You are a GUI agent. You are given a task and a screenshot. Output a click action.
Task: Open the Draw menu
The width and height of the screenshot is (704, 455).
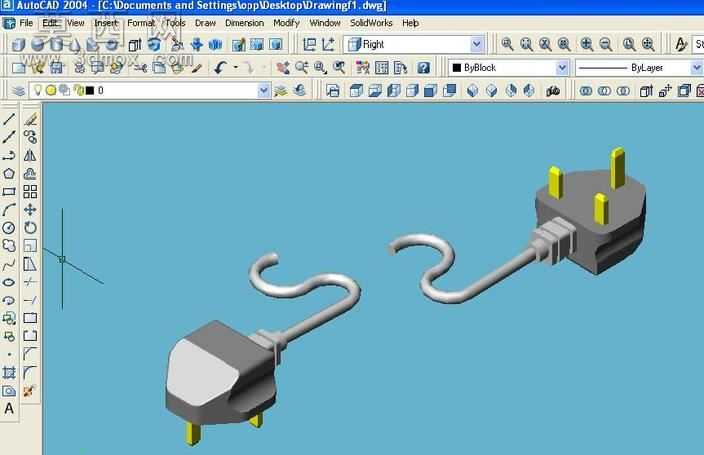tap(205, 22)
